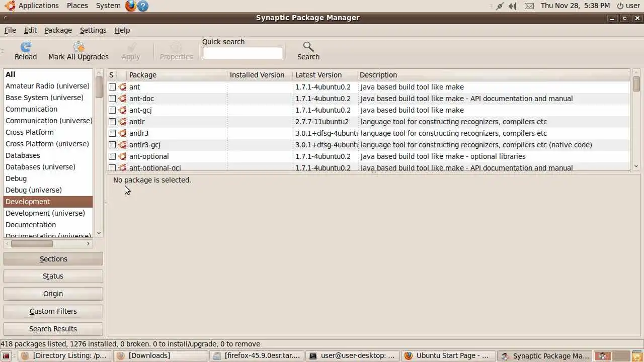Click package list scrollbar down arrow
Viewport: 644px width, 362px height.
coord(636,166)
